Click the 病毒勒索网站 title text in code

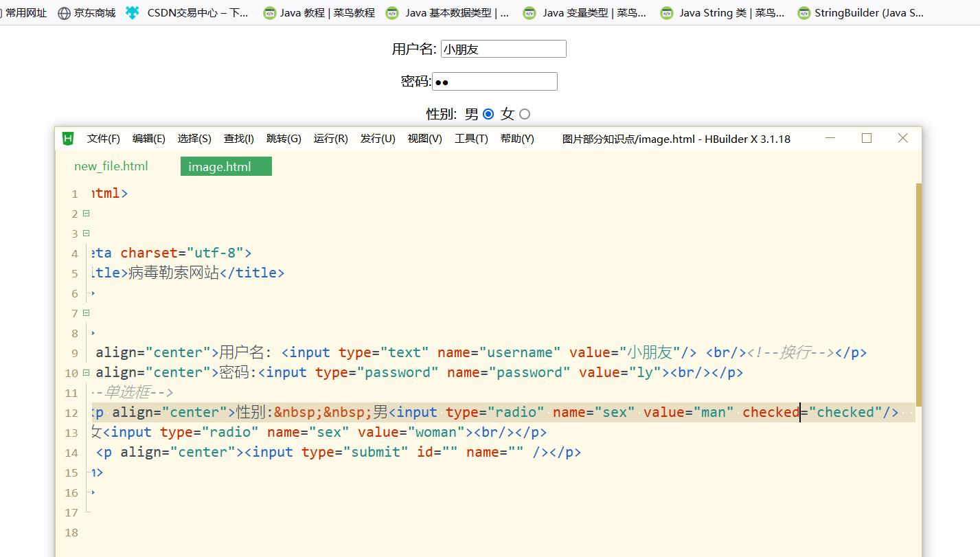click(x=173, y=273)
